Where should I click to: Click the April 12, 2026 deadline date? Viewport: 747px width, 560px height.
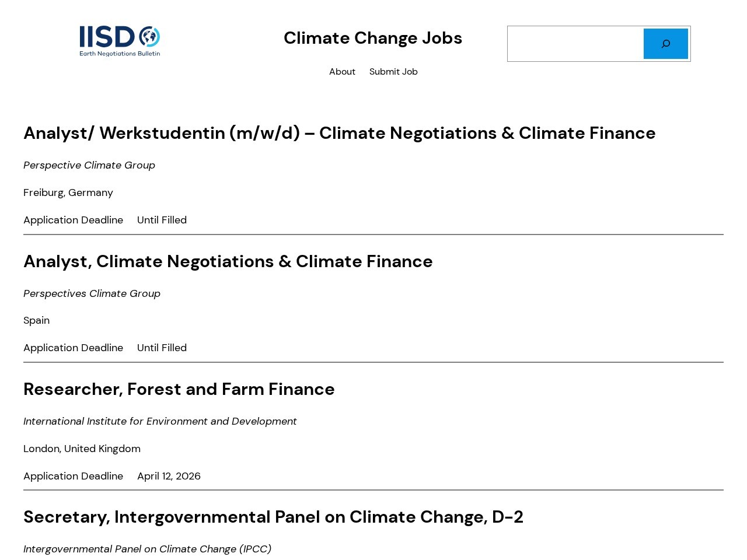point(169,476)
